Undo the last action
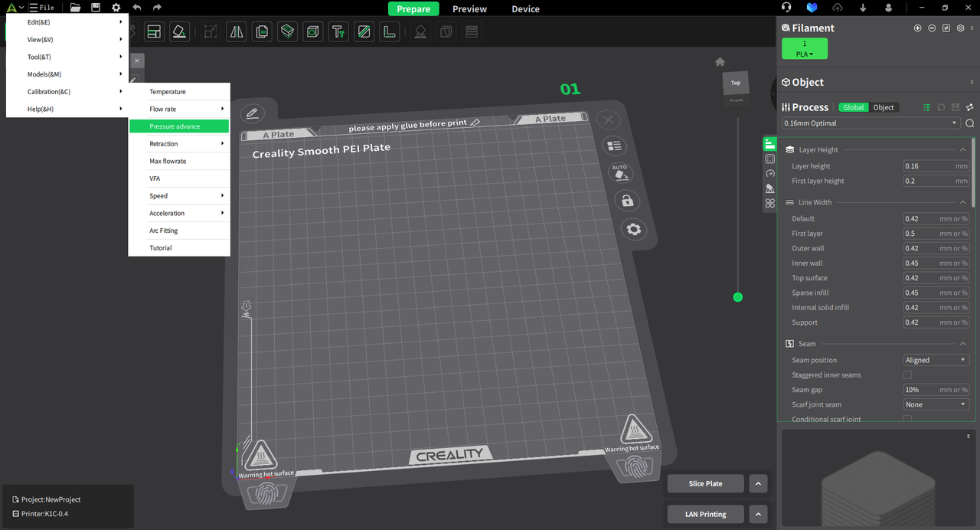 [137, 8]
